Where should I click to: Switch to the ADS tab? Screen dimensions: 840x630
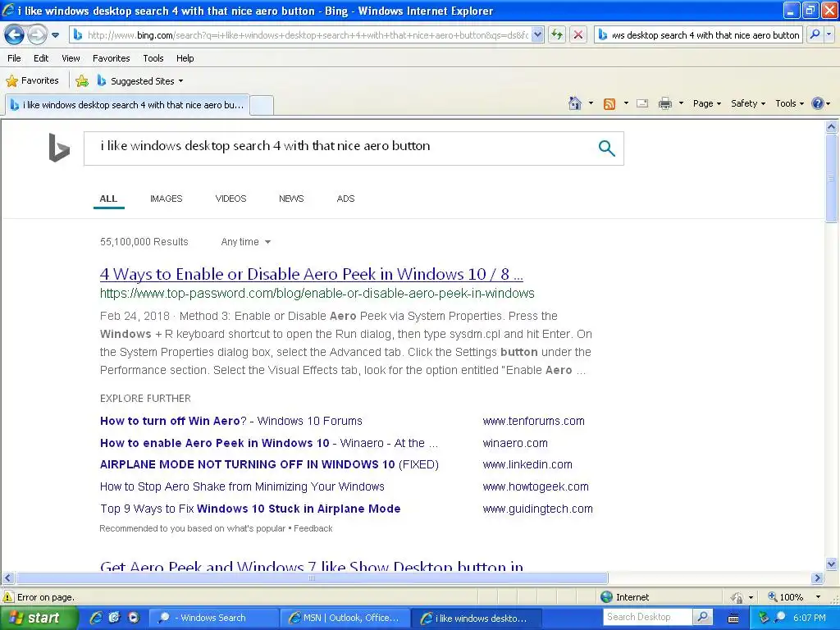345,199
